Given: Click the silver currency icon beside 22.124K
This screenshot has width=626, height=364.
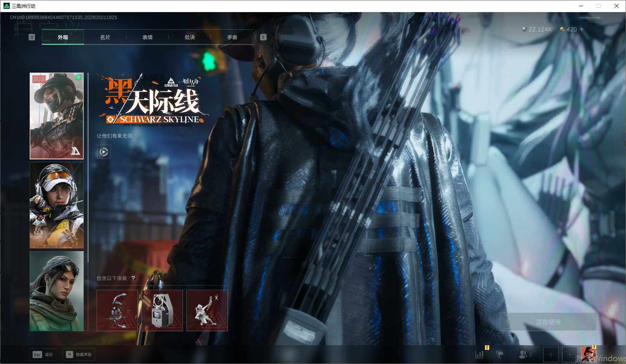Looking at the screenshot, I should [x=524, y=29].
